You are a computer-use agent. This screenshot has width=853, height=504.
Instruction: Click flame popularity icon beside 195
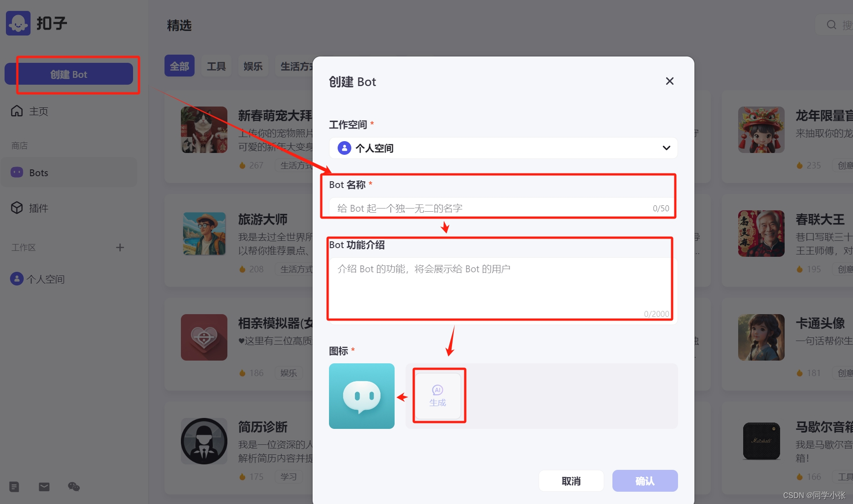[800, 269]
